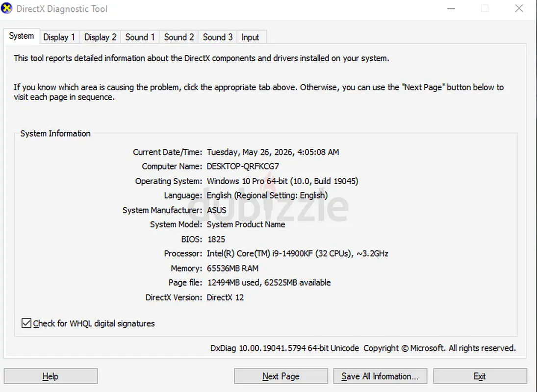537x392 pixels.
Task: Select the Sound 2 tab
Action: click(x=179, y=37)
